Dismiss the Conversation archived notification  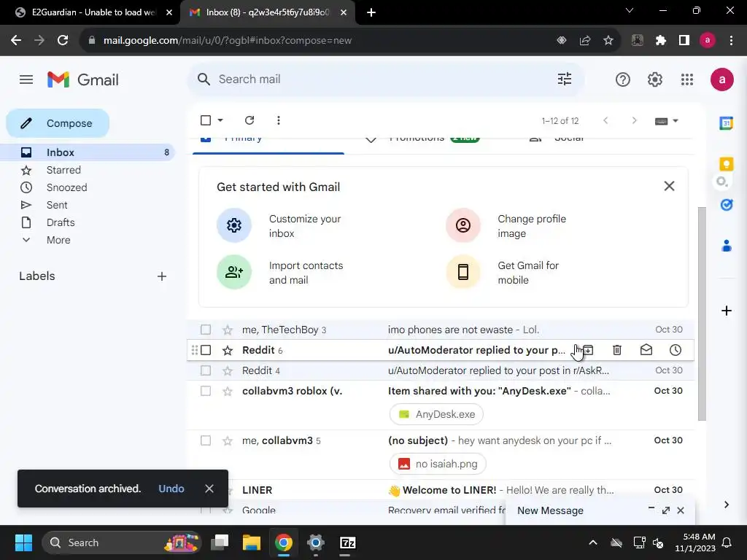(x=209, y=489)
